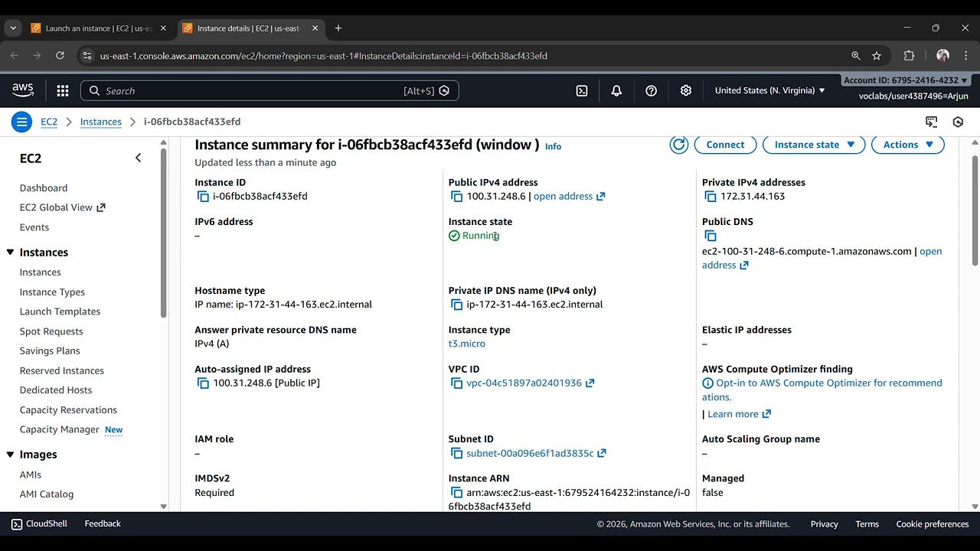Open the Instance state dropdown
Viewport: 980px width, 551px height.
814,145
